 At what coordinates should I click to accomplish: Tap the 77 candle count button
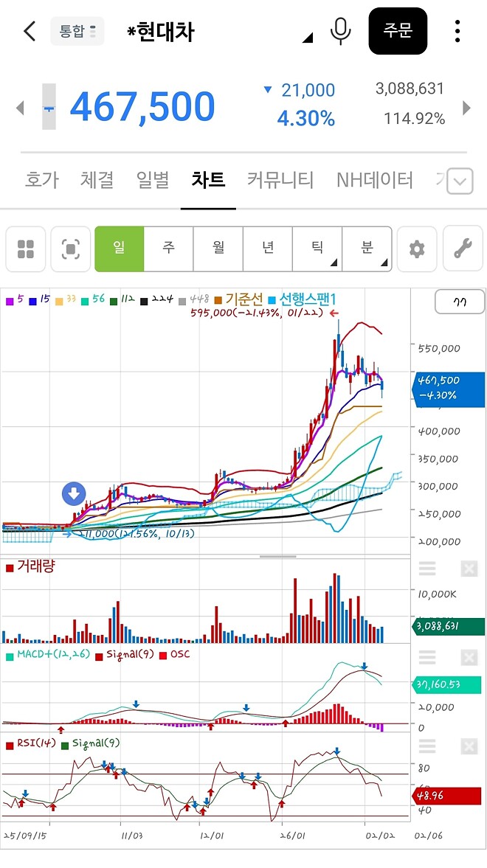tap(460, 302)
